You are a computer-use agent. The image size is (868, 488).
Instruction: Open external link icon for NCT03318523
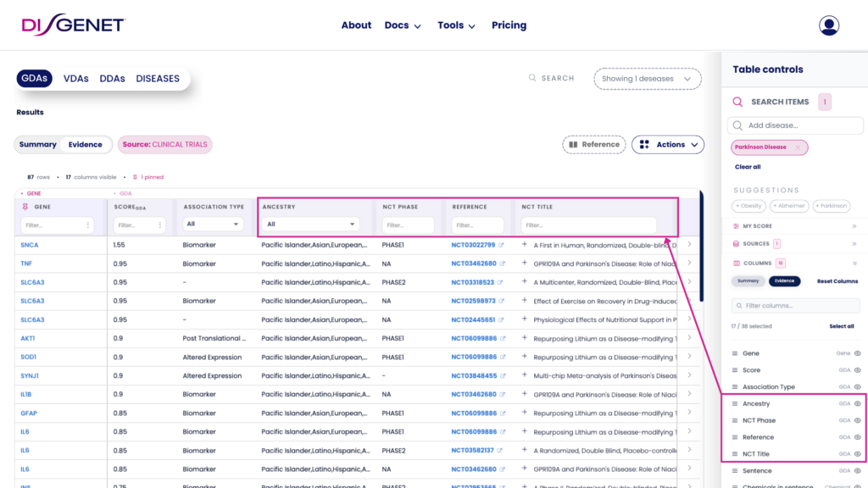(x=500, y=282)
